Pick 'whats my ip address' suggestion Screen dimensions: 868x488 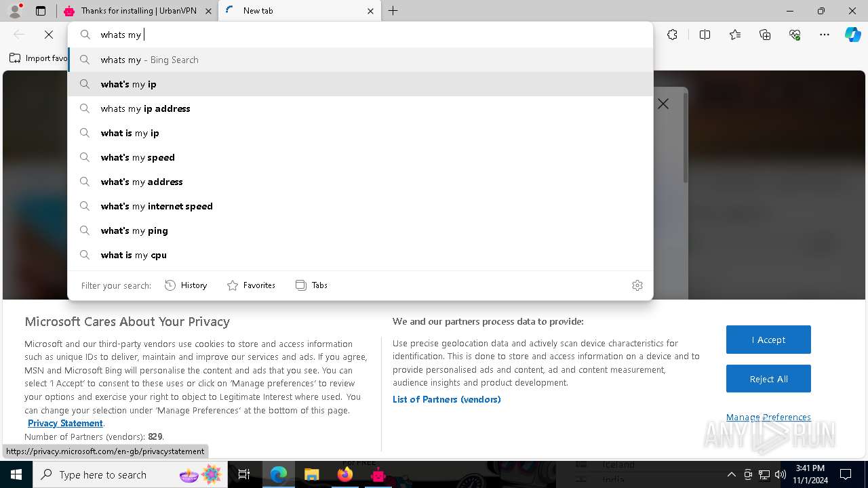(x=360, y=108)
